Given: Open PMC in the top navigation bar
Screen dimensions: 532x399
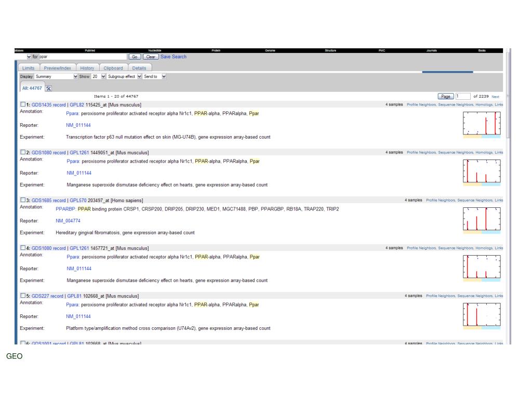Looking at the screenshot, I should 382,50.
